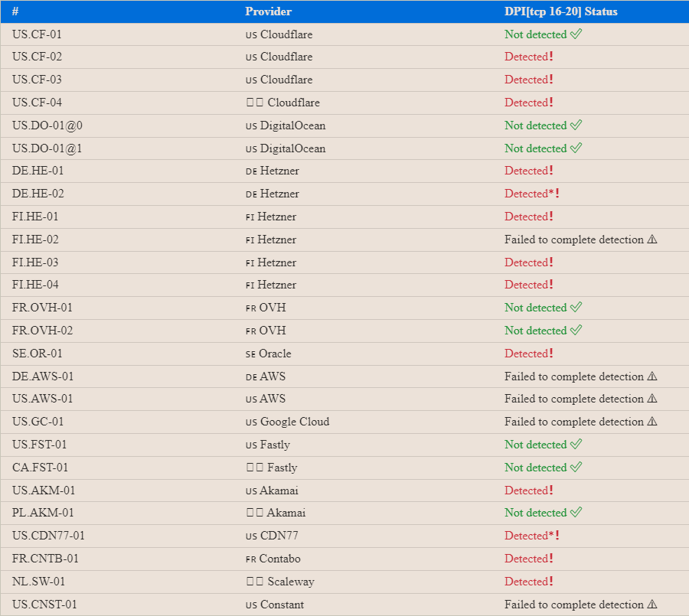This screenshot has height=616, width=689.
Task: Click the US.GC-01 cell
Action: tap(38, 422)
